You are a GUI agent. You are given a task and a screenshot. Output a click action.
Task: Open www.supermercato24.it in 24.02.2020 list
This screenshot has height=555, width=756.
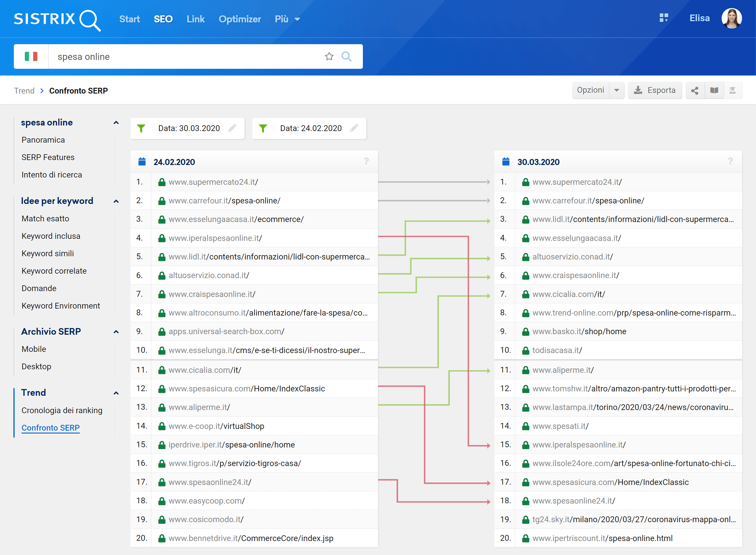[213, 182]
